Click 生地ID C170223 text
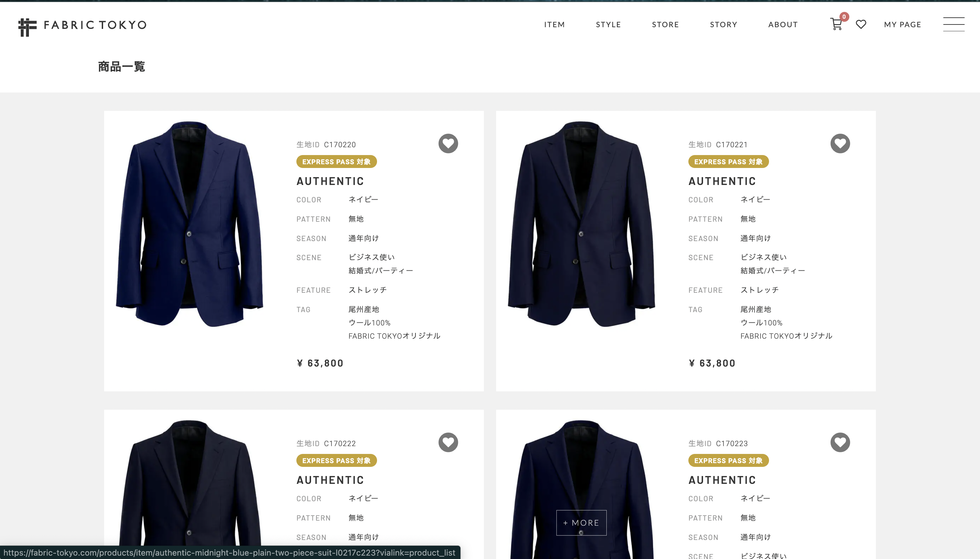The image size is (980, 559). (x=718, y=443)
